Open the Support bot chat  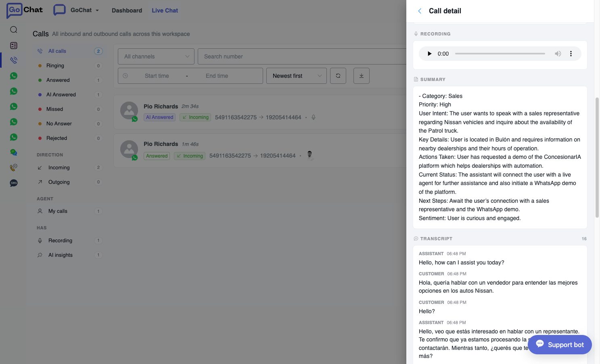tap(560, 345)
